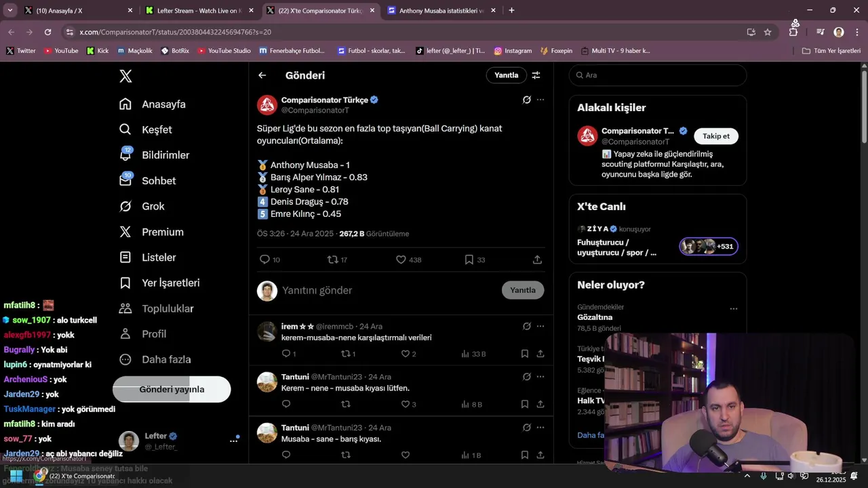
Task: Open more options on main post
Action: (x=540, y=100)
